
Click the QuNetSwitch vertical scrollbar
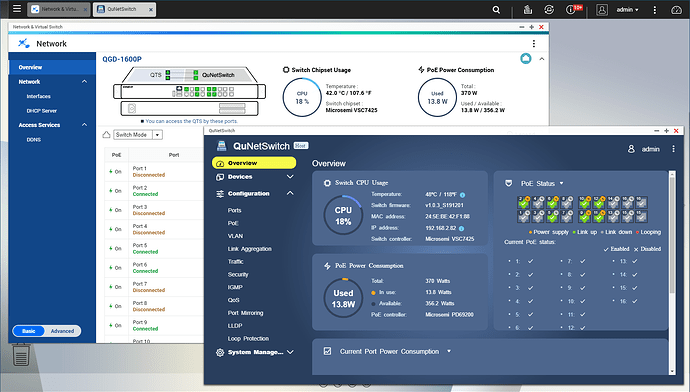(672, 273)
